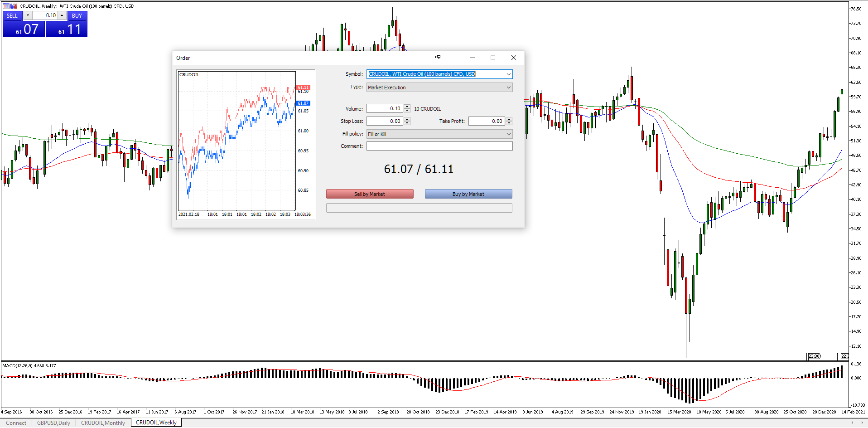The image size is (868, 428).
Task: Click the 14 Feb 2021 date label
Action: [853, 412]
